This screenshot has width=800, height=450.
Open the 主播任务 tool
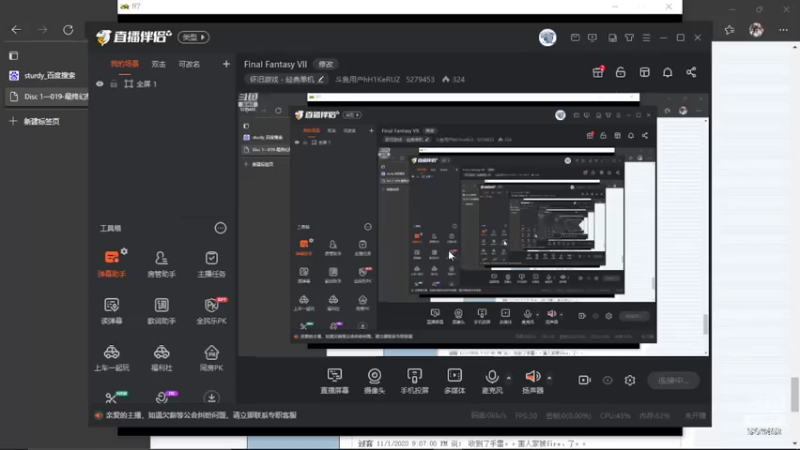coord(211,263)
